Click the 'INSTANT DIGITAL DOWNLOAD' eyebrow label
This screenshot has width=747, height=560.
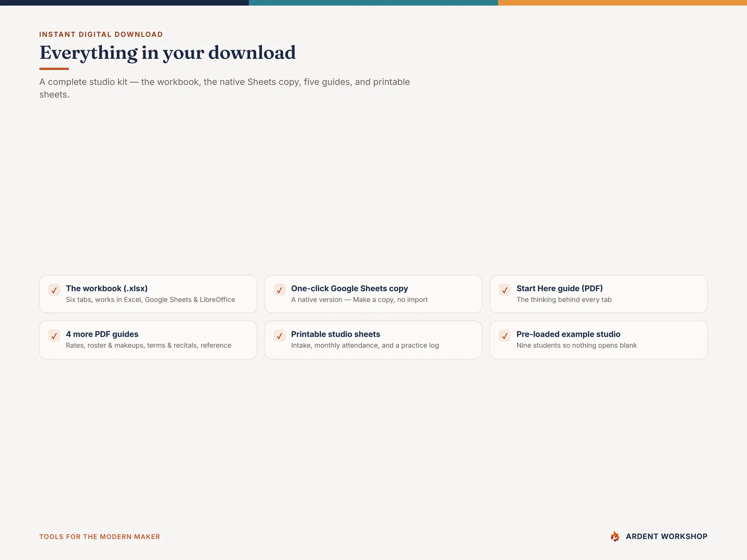tap(101, 35)
